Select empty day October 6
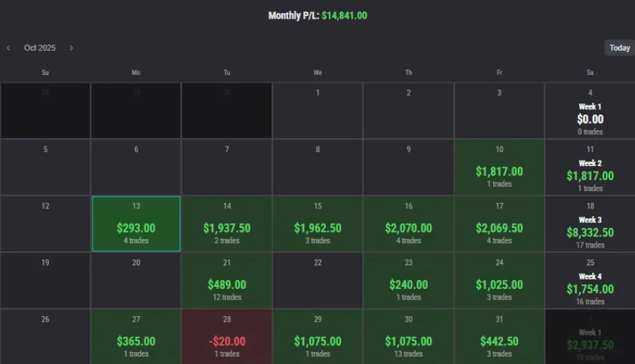 [x=136, y=167]
